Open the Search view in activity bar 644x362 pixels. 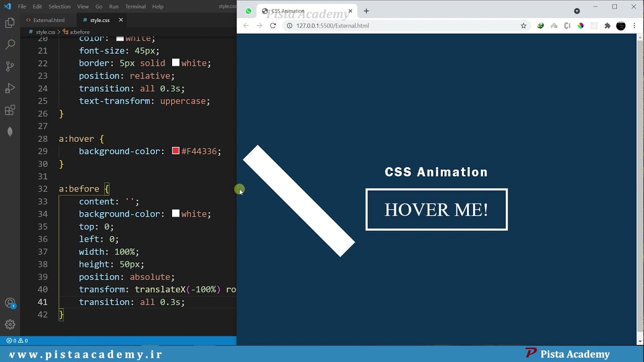[10, 45]
